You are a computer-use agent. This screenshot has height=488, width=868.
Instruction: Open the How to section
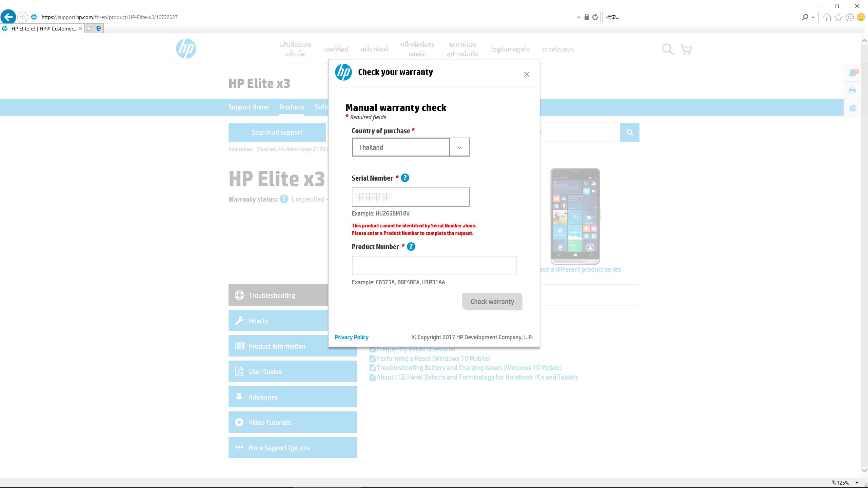pos(278,321)
